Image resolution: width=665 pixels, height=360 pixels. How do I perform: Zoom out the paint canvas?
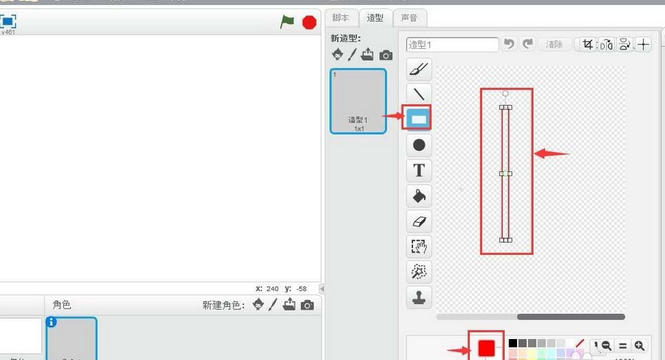(x=606, y=346)
